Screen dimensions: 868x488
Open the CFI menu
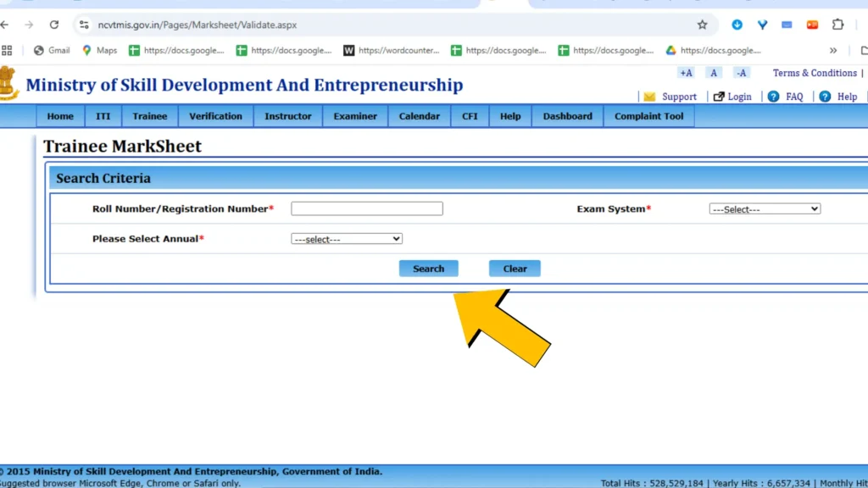coord(470,116)
